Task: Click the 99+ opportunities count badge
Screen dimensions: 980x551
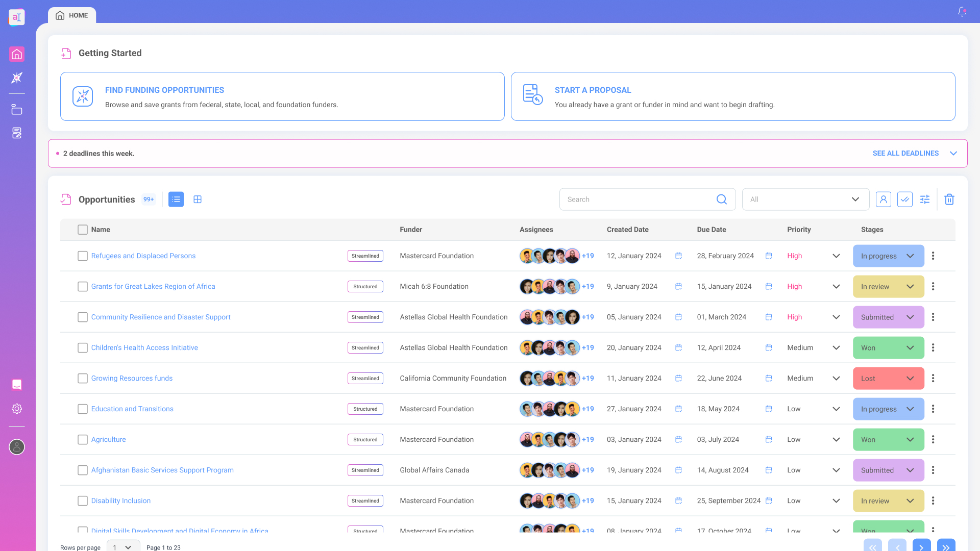Action: click(x=149, y=199)
